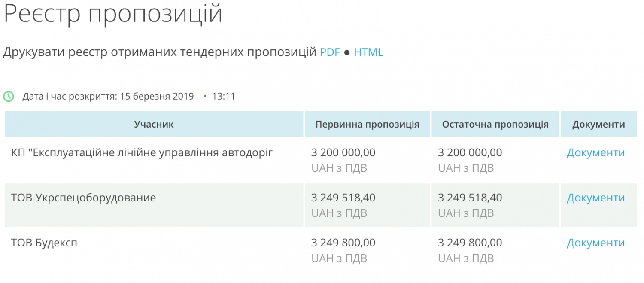The height and width of the screenshot is (283, 644).
Task: Select participant КП "Експлуатаційне лінійне управління автодоріг
Action: tap(142, 152)
